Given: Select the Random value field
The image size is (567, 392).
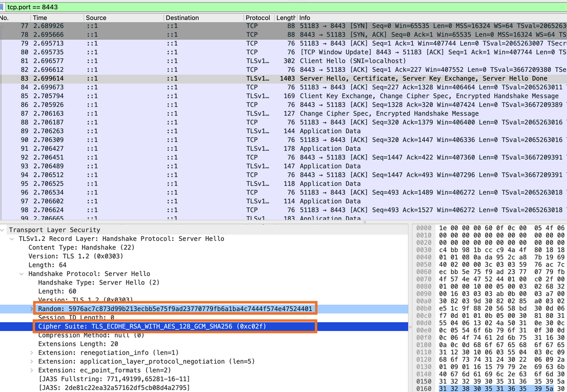Looking at the screenshot, I should tap(175, 309).
